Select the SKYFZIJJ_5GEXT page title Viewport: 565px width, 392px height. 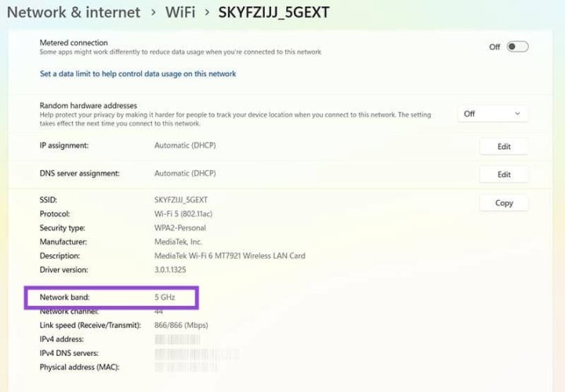pos(273,13)
